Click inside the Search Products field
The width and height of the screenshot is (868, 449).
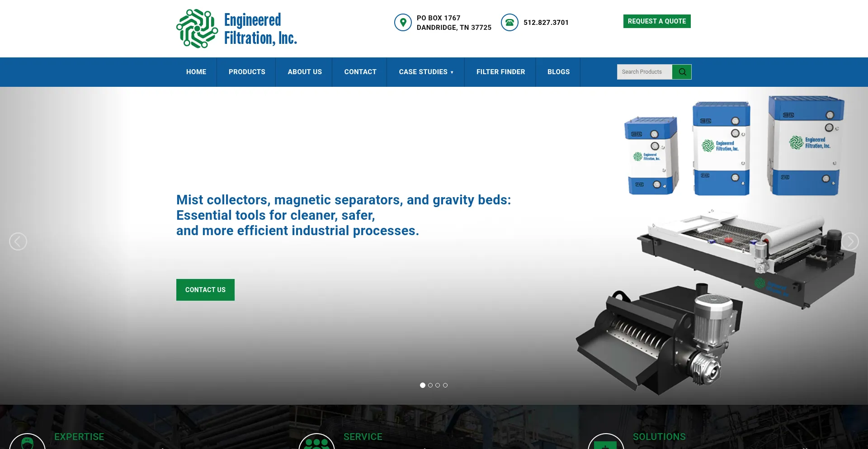[644, 71]
